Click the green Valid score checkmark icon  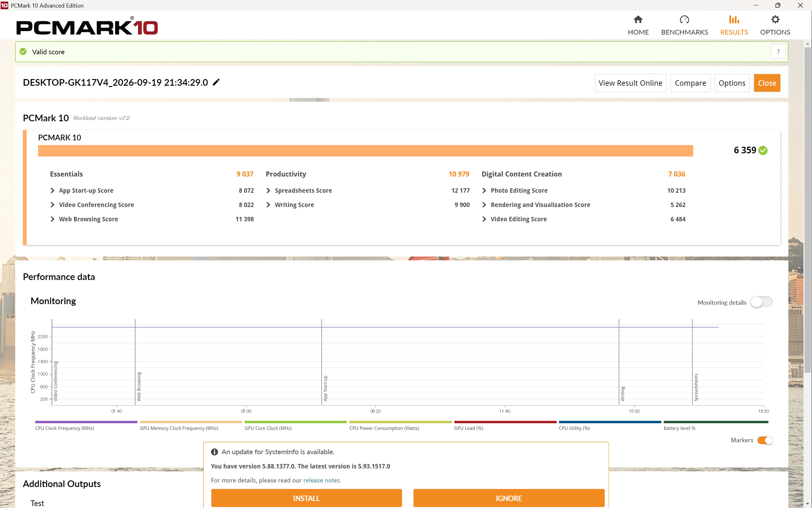pyautogui.click(x=23, y=51)
